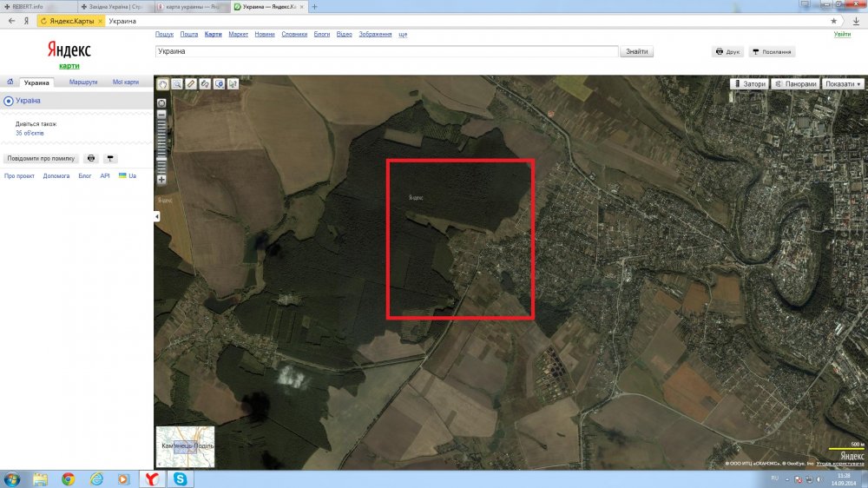Screen dimensions: 868x488
Task: Open browser downloads arrow icon
Action: pyautogui.click(x=856, y=21)
